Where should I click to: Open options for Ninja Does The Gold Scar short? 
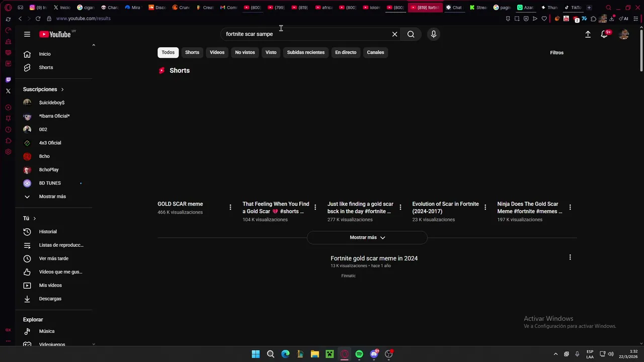[570, 207]
